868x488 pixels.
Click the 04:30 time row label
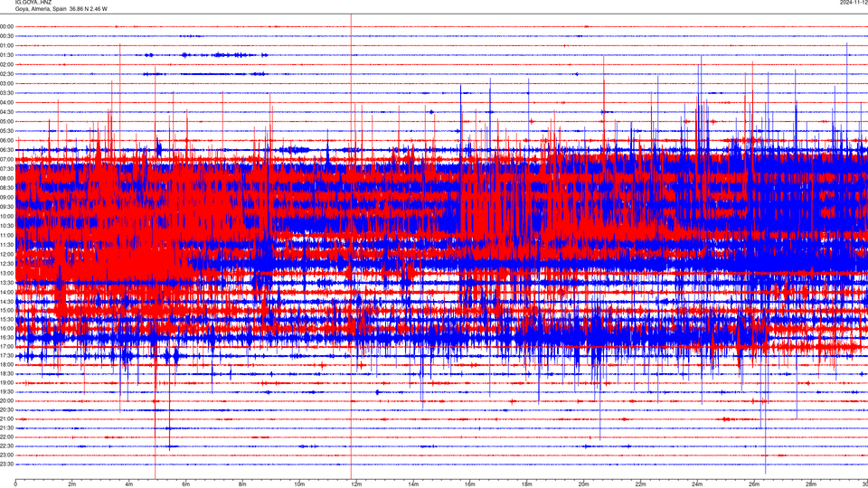point(7,112)
